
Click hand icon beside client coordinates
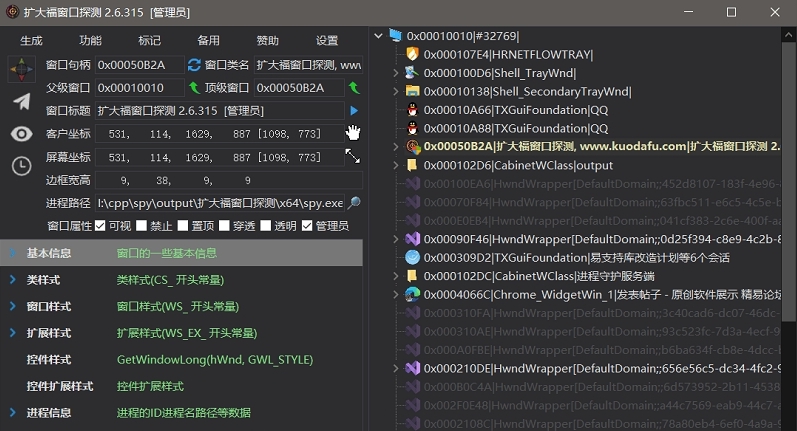click(353, 133)
